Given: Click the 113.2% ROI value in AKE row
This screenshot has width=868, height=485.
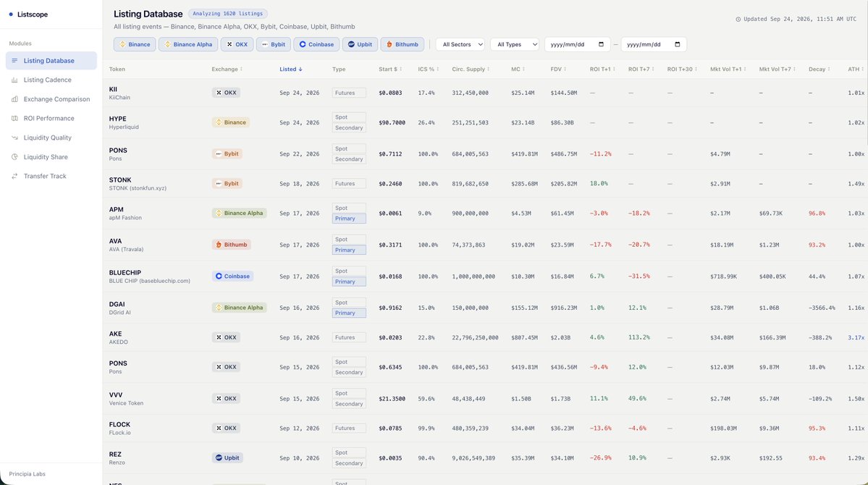Looking at the screenshot, I should pyautogui.click(x=639, y=337).
